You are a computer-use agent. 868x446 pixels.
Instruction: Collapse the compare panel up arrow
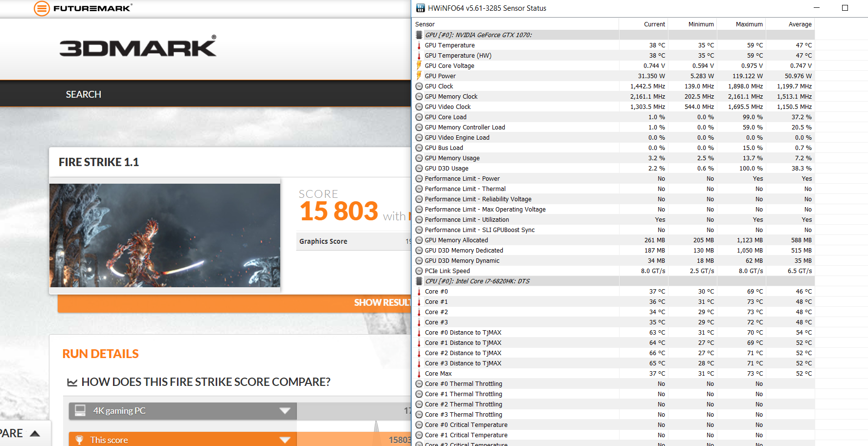(x=35, y=433)
